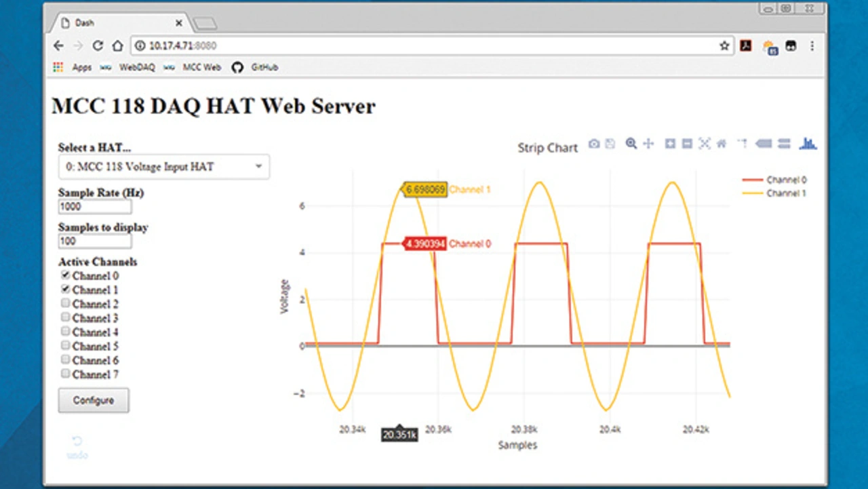Close the Dash tab
The height and width of the screenshot is (489, 868).
click(179, 23)
